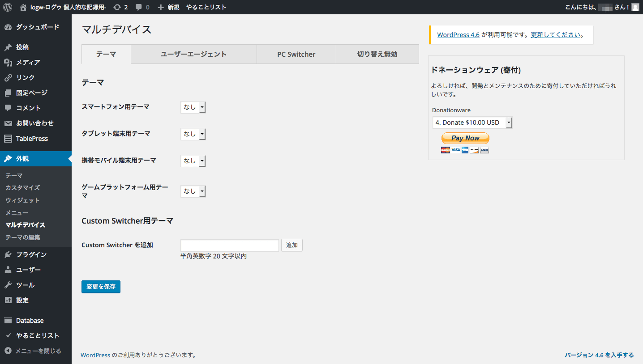Focus the Custom Switcher name input field
The height and width of the screenshot is (364, 643).
click(229, 245)
